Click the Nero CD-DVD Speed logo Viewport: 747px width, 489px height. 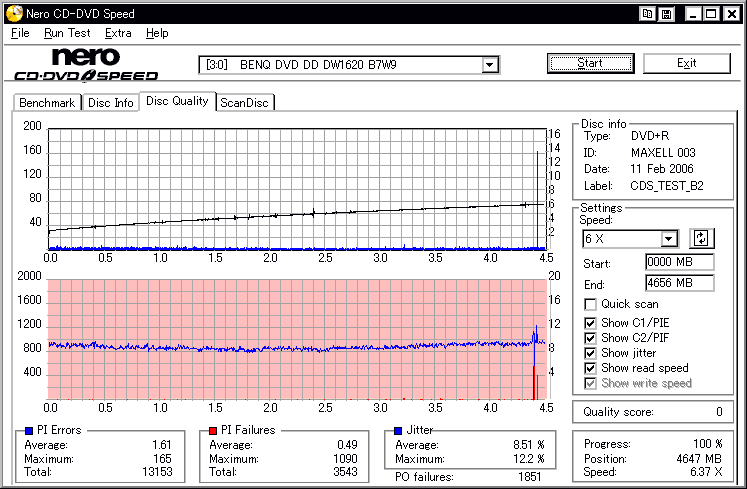(x=86, y=64)
